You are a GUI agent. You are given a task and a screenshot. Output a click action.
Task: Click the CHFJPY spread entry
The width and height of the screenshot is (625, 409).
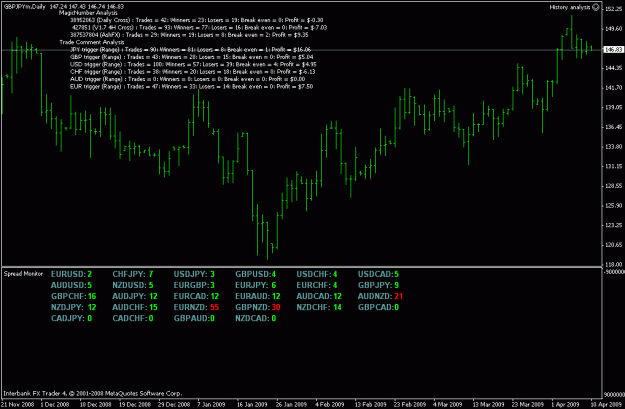[133, 274]
